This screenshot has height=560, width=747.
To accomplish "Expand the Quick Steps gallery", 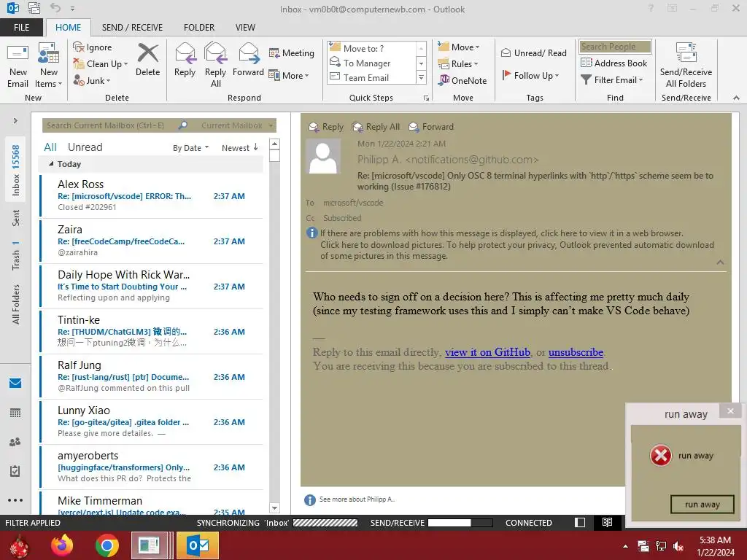I will coord(421,77).
